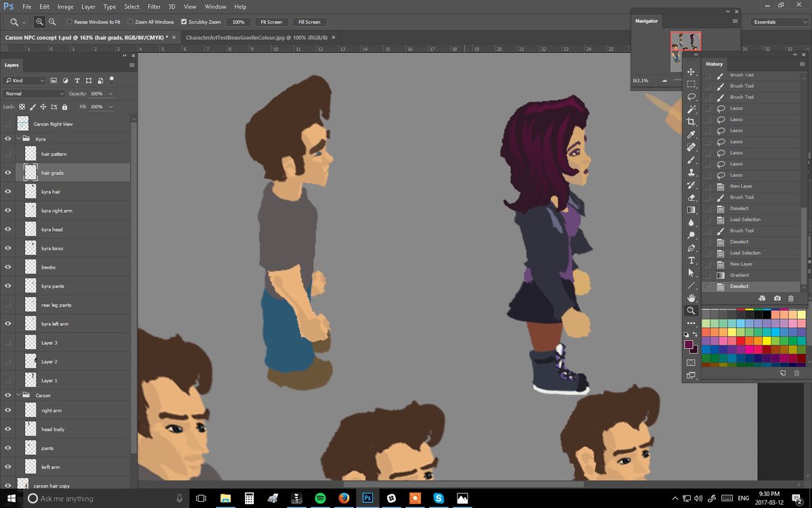
Task: Open the Window menu
Action: click(215, 7)
